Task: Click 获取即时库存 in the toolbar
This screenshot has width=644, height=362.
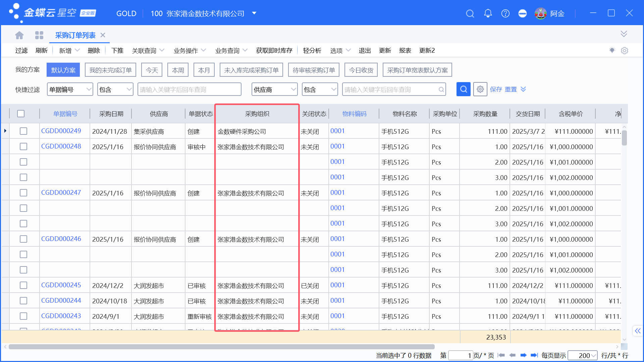Action: [x=274, y=50]
